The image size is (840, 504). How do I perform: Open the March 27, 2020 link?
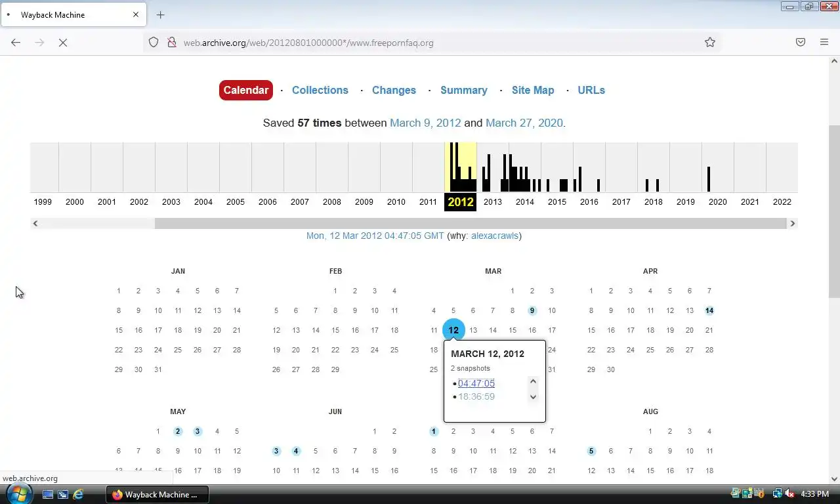pyautogui.click(x=524, y=123)
